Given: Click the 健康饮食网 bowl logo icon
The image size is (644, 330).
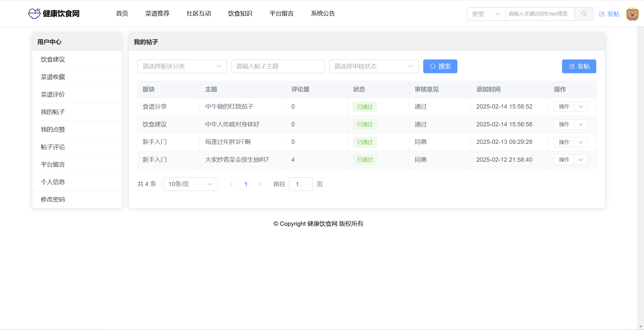Looking at the screenshot, I should coord(34,13).
